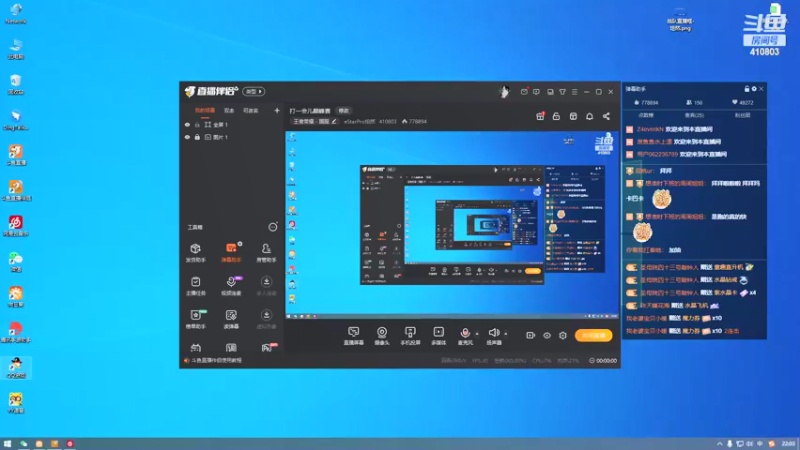Add a 摄像头 camera source
Screen dimensions: 800x450
[x=382, y=336]
